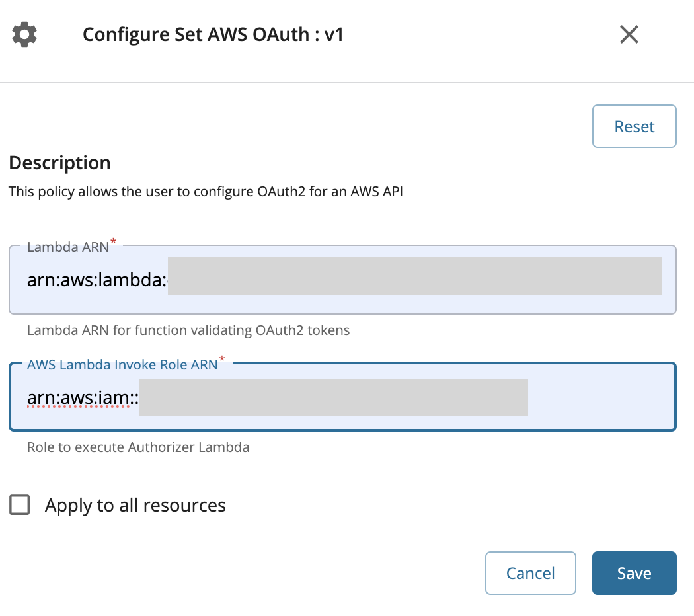Click helper text 'Role to execute Authorizer Lambda'
The image size is (694, 616).
coord(138,447)
